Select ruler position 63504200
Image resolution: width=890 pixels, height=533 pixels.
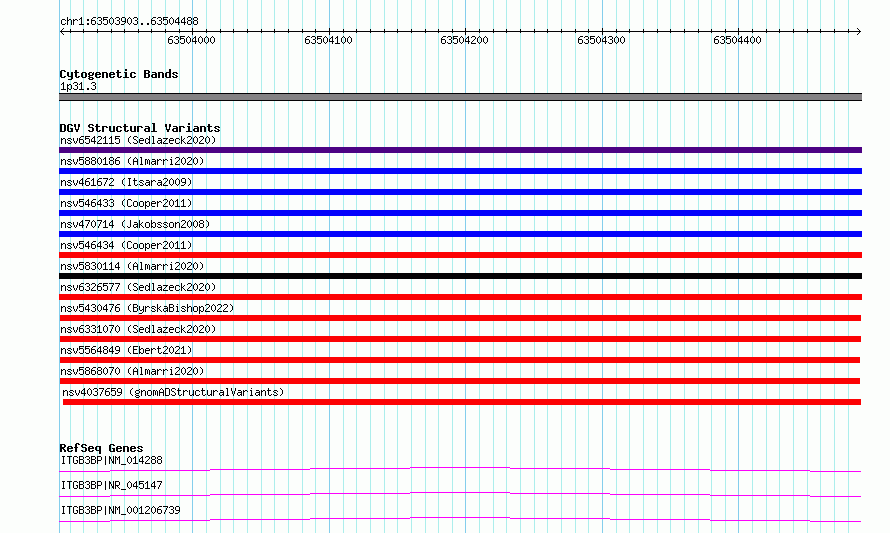coord(464,40)
